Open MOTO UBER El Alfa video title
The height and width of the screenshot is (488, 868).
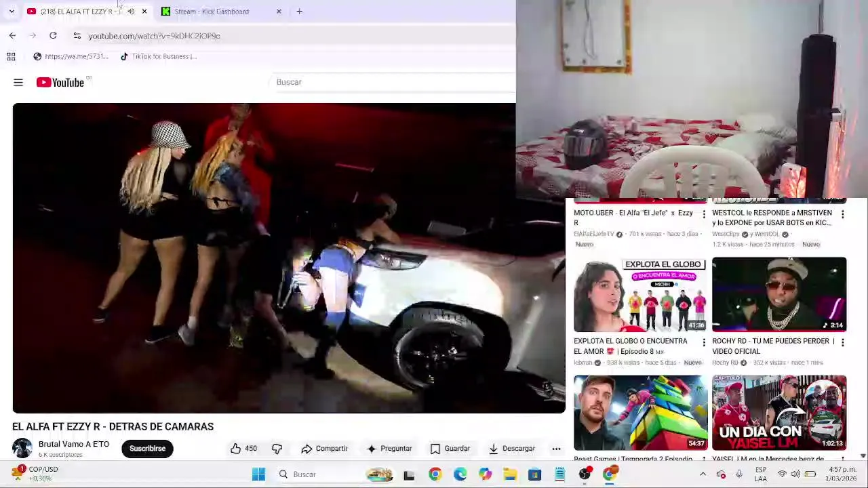point(633,218)
